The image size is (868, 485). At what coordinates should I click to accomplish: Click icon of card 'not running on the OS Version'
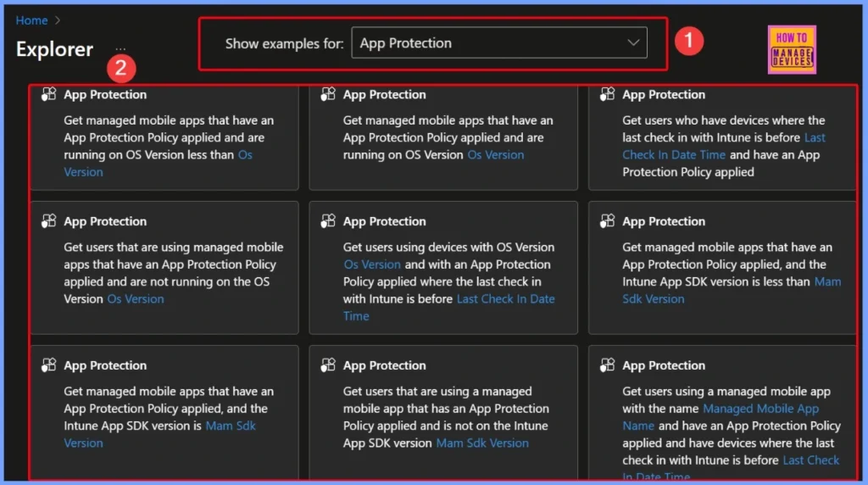tap(48, 221)
